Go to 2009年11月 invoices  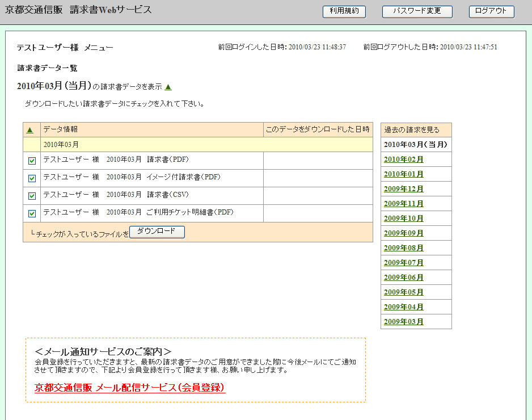click(x=404, y=204)
